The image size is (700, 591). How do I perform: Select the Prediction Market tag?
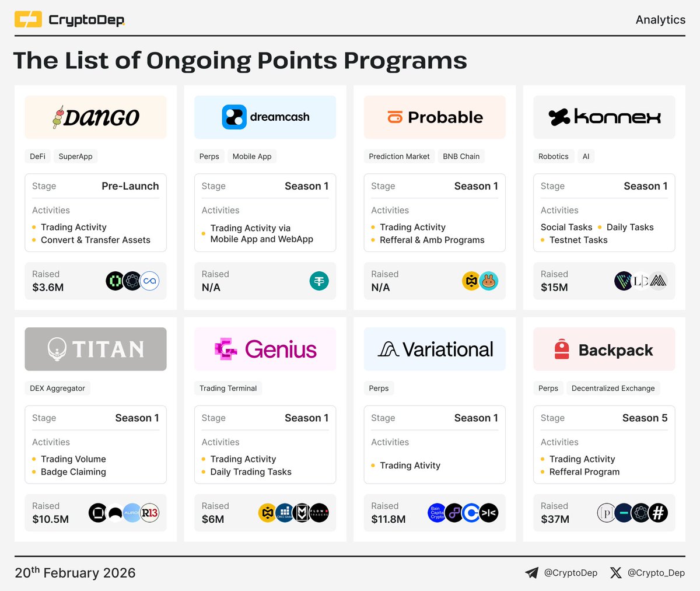399,156
